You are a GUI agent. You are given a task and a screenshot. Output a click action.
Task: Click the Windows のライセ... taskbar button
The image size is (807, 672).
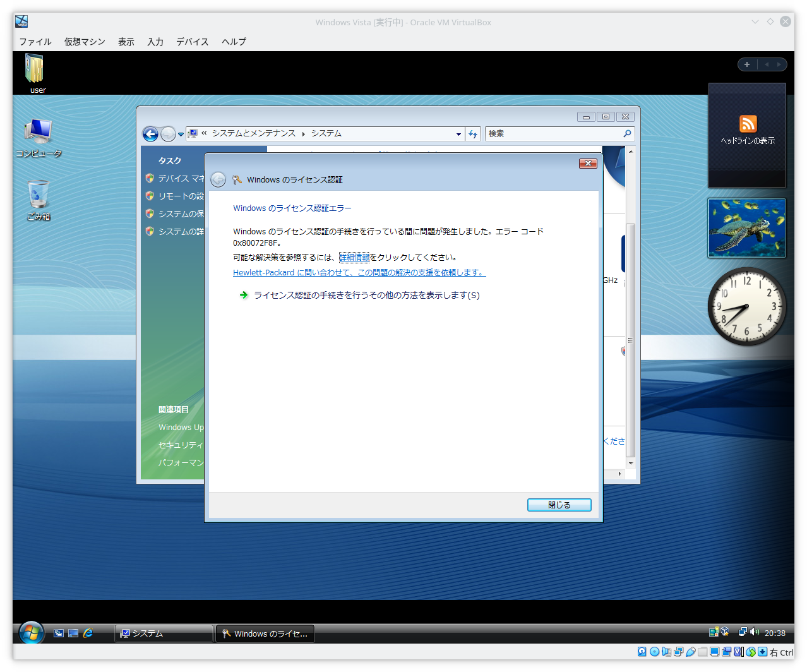pos(265,633)
